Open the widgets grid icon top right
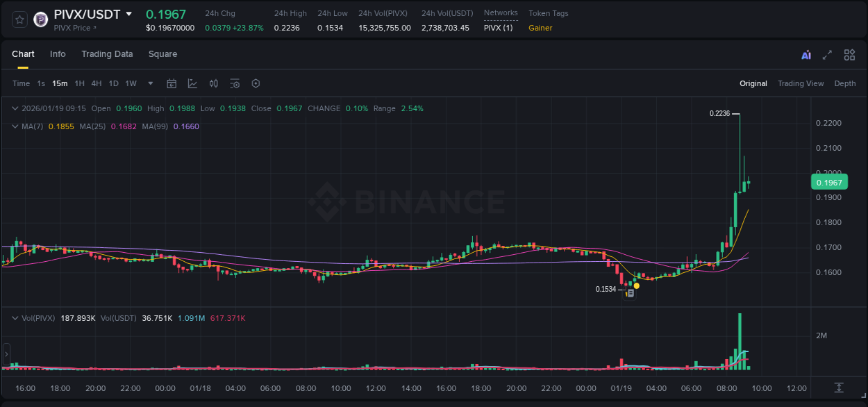 coord(849,54)
